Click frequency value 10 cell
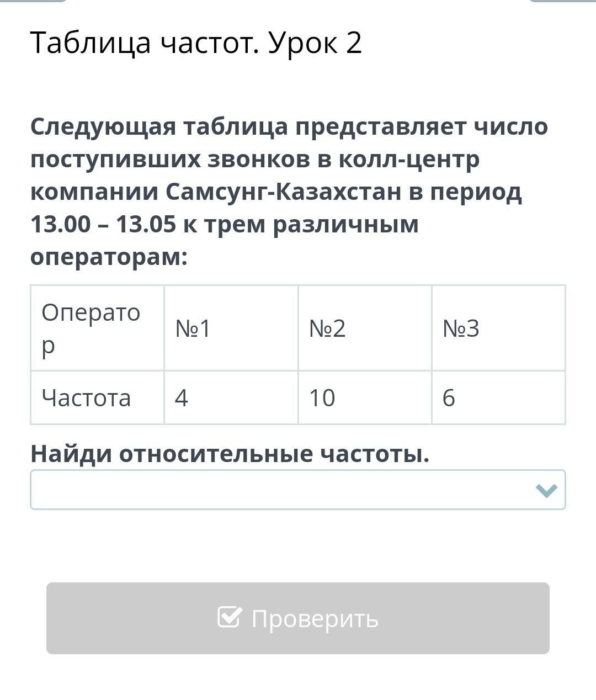 364,397
